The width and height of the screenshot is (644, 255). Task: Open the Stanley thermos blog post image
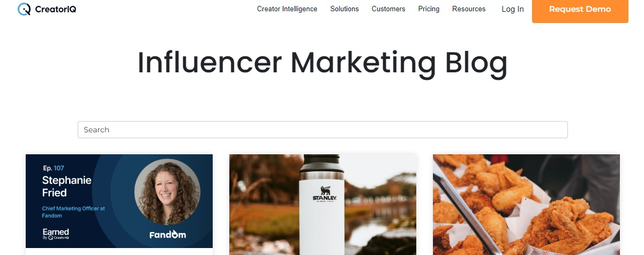[323, 205]
